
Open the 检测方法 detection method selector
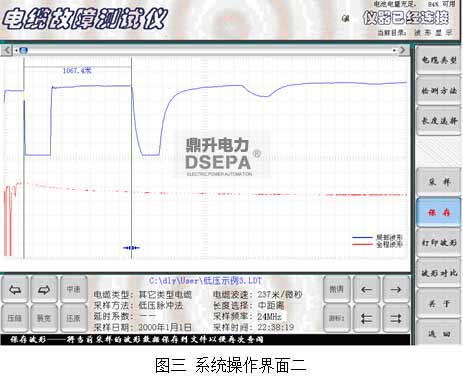(439, 91)
